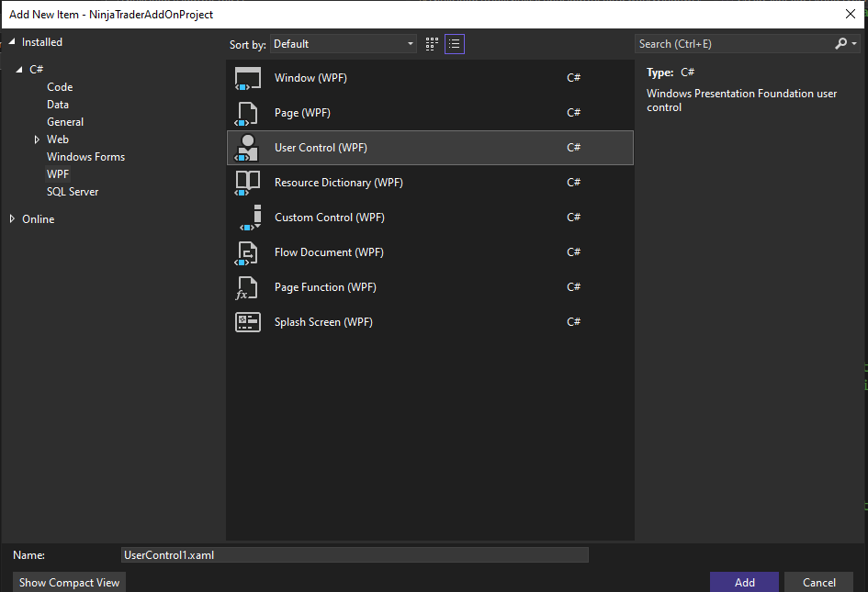This screenshot has height=592, width=868.
Task: Click the search magnifier icon
Action: pos(841,44)
